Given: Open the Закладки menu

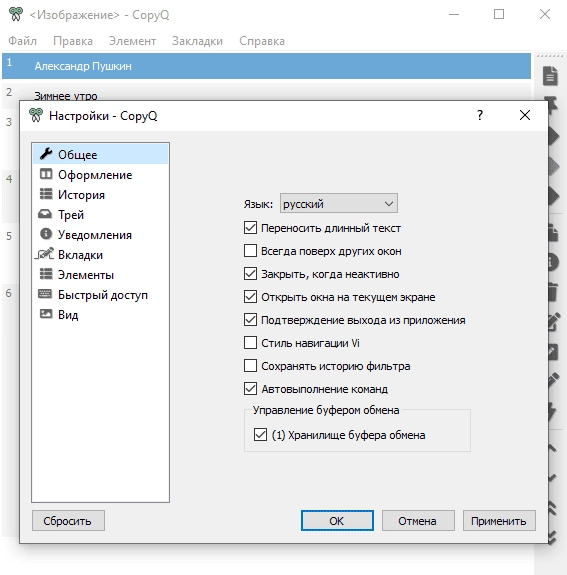Looking at the screenshot, I should click(x=197, y=41).
